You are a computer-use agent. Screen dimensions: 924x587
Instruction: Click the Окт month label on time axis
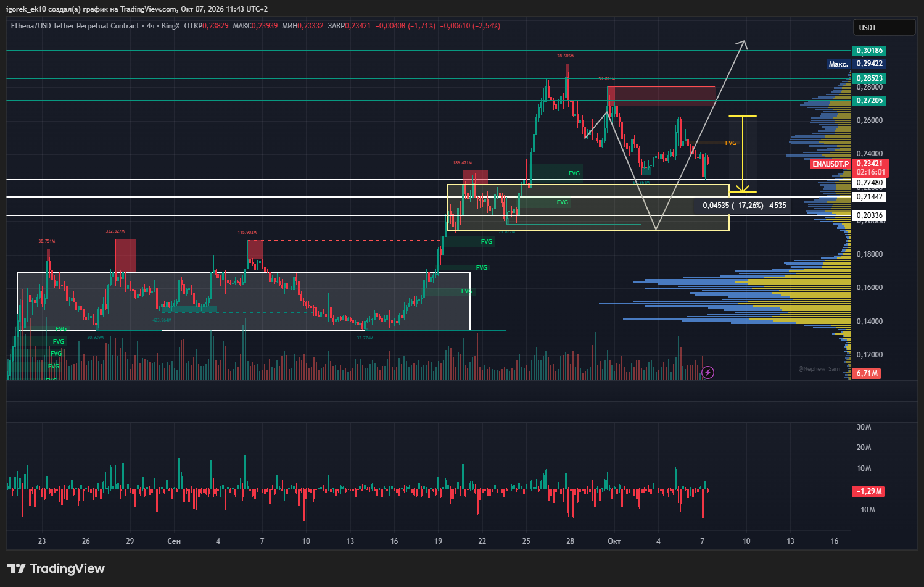point(614,541)
